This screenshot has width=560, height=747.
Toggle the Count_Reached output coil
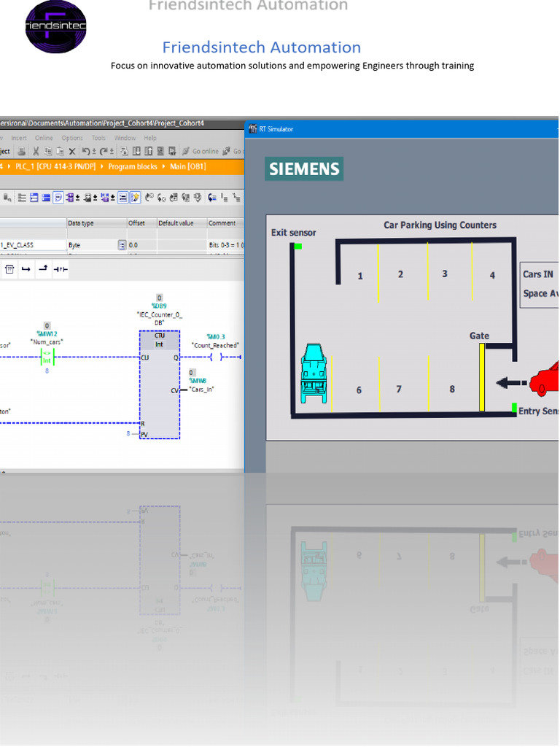pos(215,357)
